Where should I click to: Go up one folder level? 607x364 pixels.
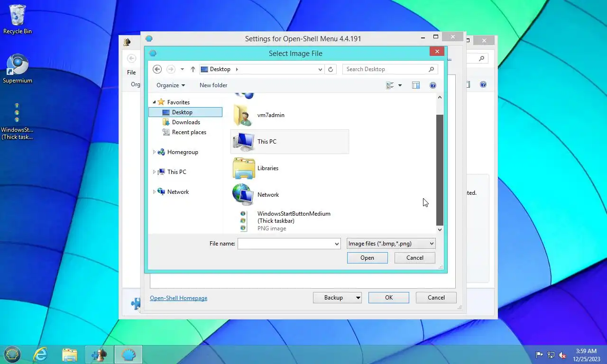click(193, 69)
